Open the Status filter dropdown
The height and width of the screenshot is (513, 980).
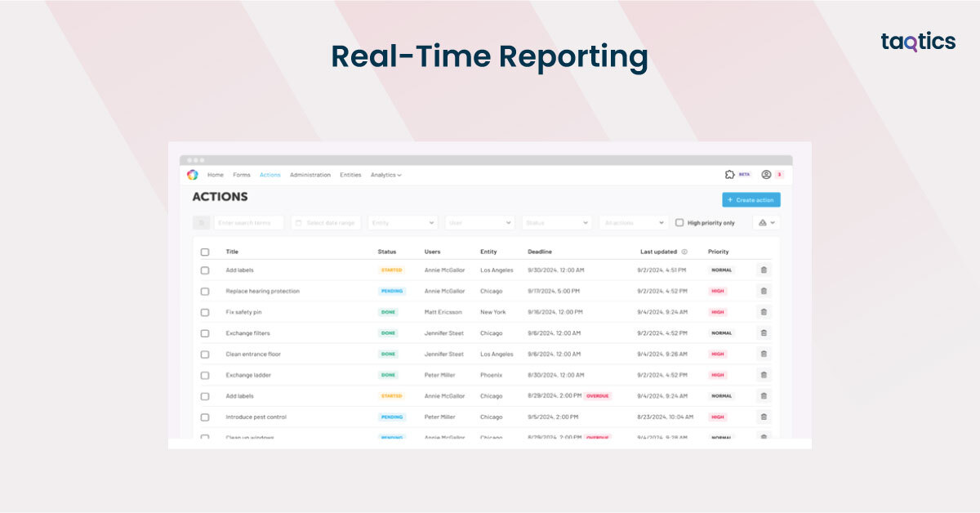[x=558, y=222]
